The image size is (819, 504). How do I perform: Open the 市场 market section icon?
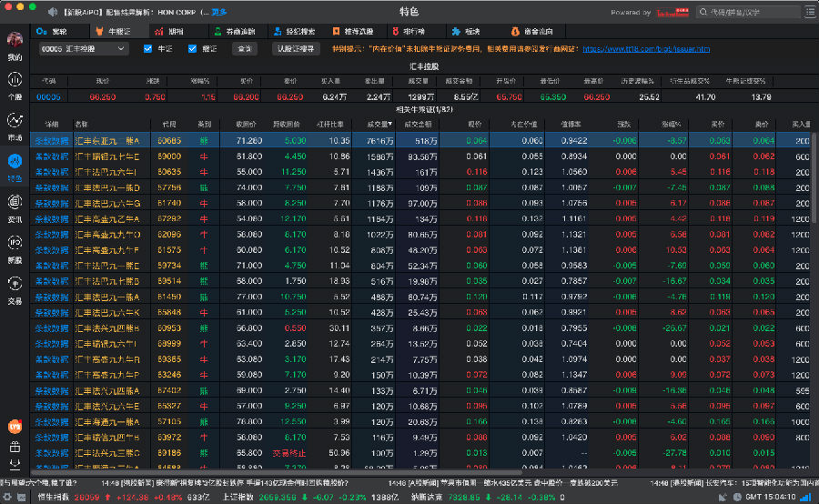coord(15,121)
